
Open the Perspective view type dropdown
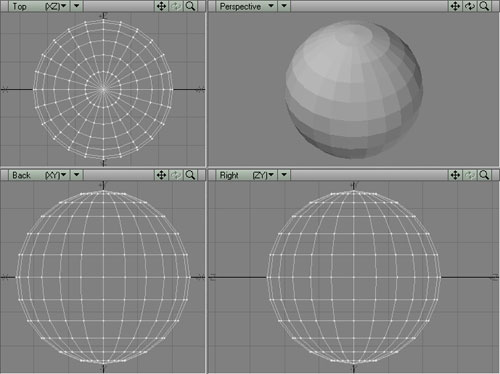pos(246,6)
